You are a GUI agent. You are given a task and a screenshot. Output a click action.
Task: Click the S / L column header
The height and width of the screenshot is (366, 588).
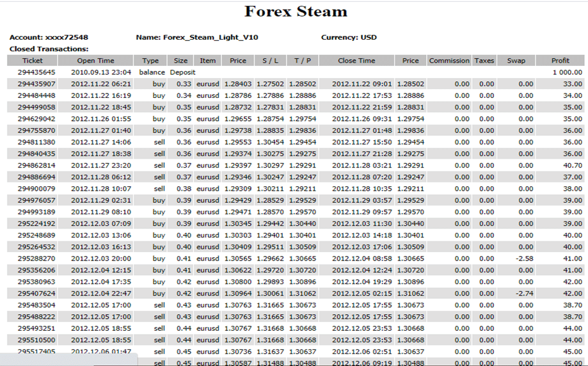click(x=271, y=60)
